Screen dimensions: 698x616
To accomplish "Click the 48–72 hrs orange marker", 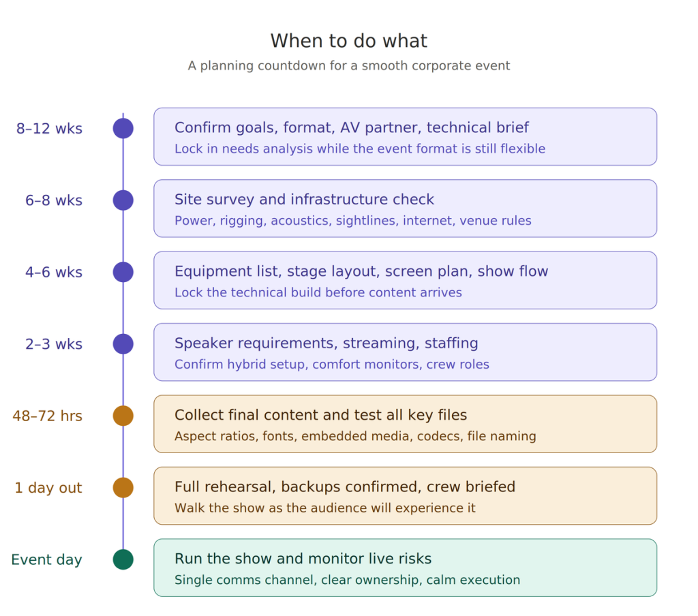I will [x=123, y=416].
